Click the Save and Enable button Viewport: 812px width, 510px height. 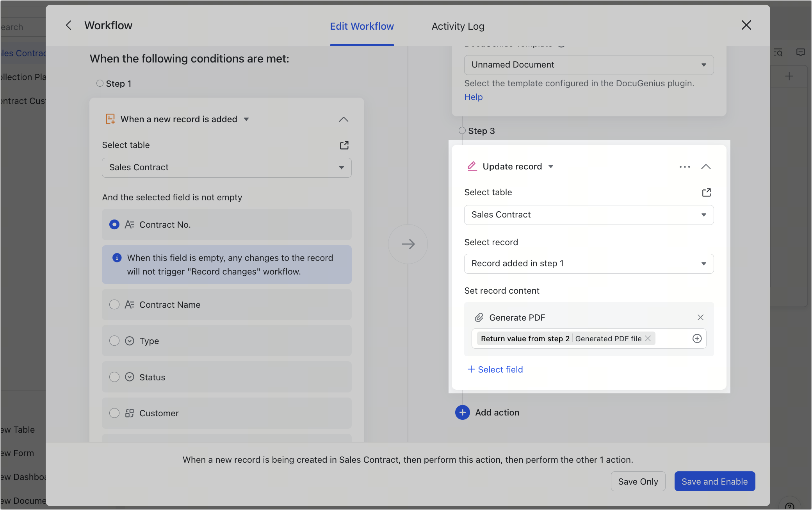point(714,481)
